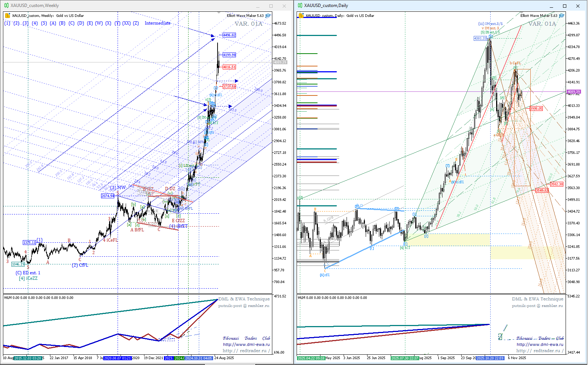Open the Intermediate wave degree selector
Viewport: 588px width, 365px height.
[x=157, y=23]
